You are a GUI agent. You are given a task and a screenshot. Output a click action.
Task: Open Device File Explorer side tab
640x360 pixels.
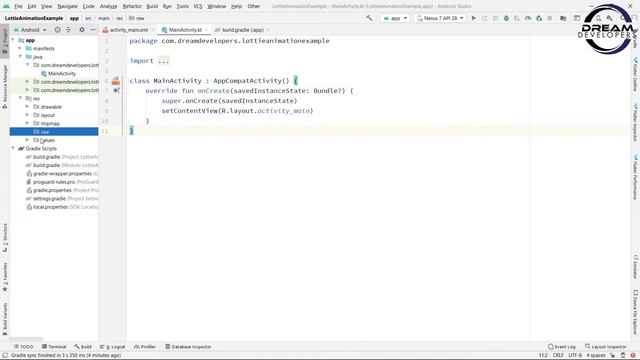point(636,312)
